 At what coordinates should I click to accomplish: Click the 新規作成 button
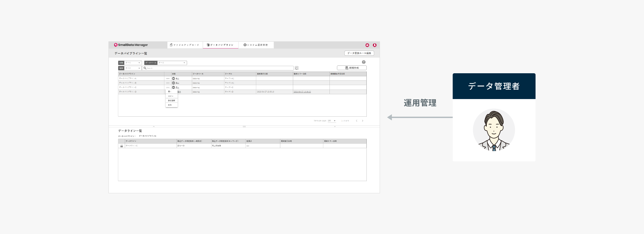(351, 68)
